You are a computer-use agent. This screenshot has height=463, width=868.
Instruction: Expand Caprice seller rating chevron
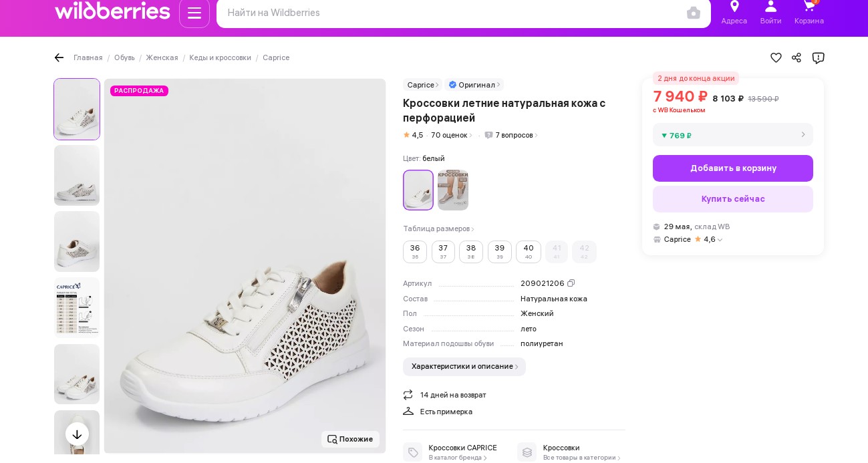720,240
